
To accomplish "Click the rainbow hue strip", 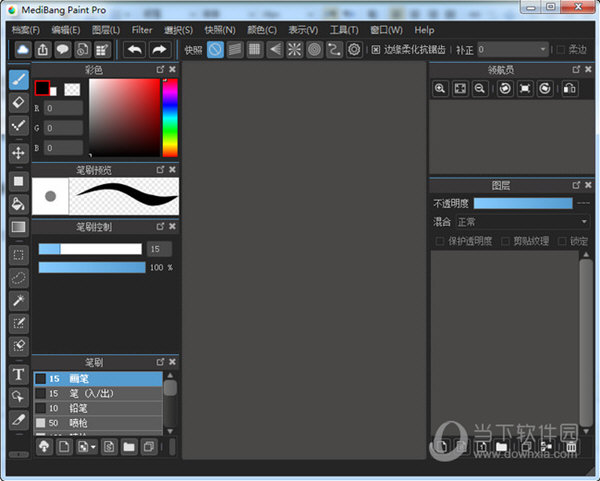I will [x=170, y=118].
